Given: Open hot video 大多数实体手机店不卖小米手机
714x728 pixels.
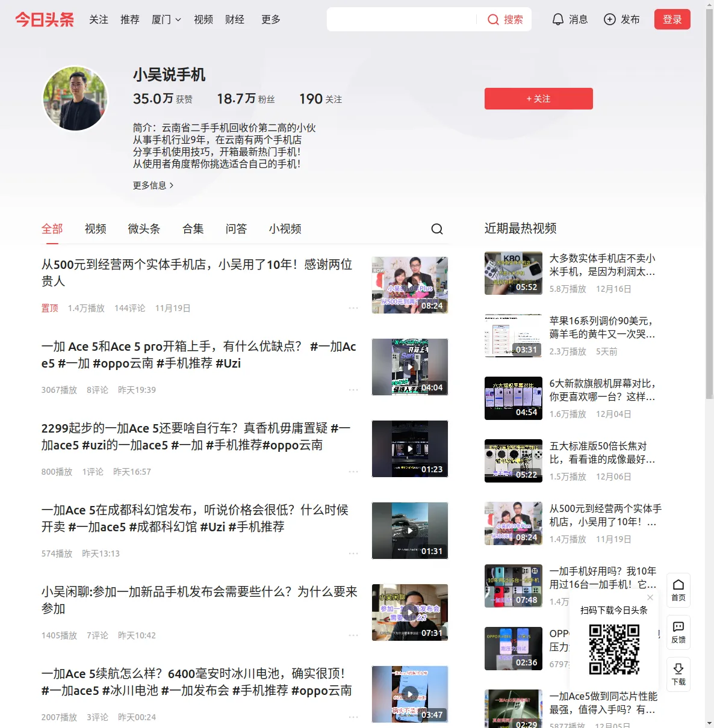Looking at the screenshot, I should click(x=603, y=265).
